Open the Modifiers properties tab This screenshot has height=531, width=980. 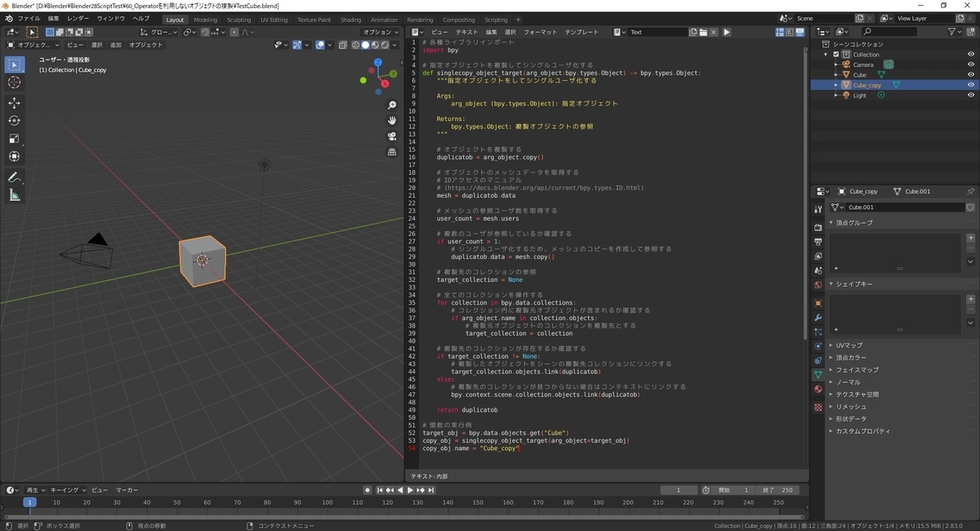click(817, 318)
